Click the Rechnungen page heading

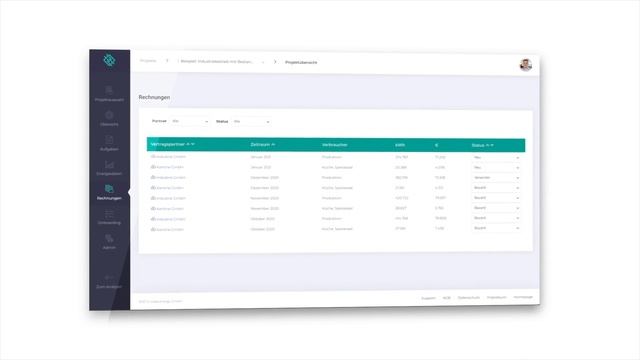[x=154, y=97]
